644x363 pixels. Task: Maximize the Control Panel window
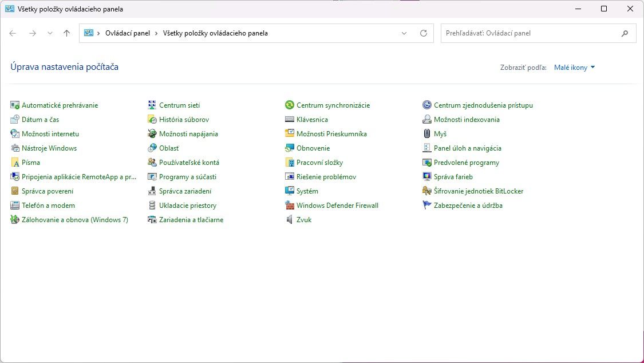[604, 9]
